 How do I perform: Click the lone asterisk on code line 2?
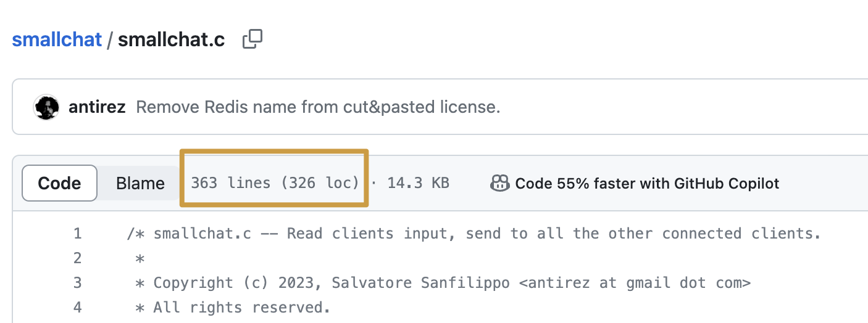pos(140,258)
